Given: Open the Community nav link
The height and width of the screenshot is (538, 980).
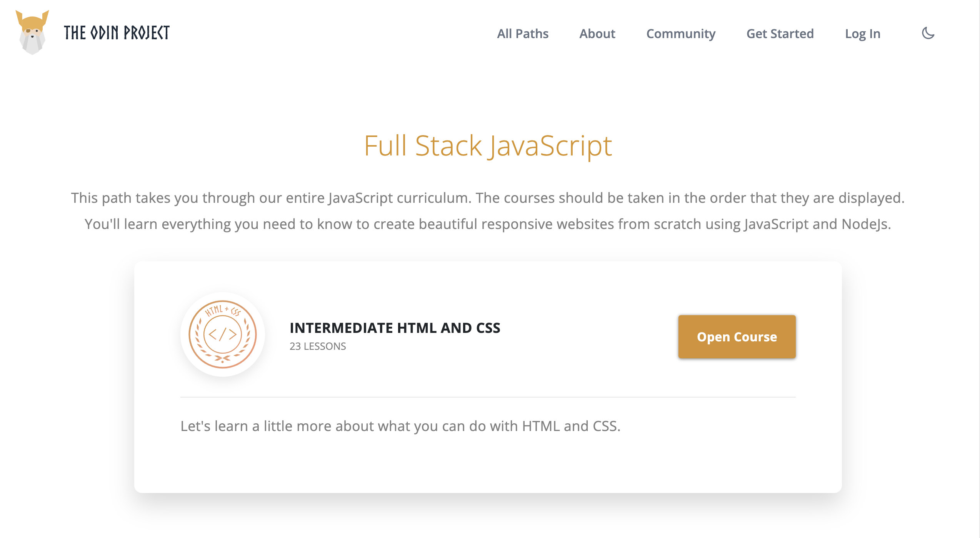Looking at the screenshot, I should [681, 33].
